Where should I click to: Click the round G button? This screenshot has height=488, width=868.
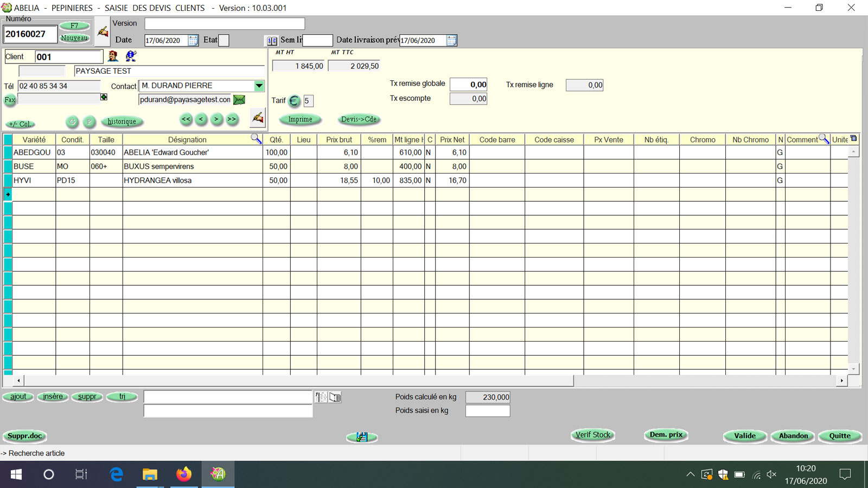pyautogui.click(x=72, y=122)
